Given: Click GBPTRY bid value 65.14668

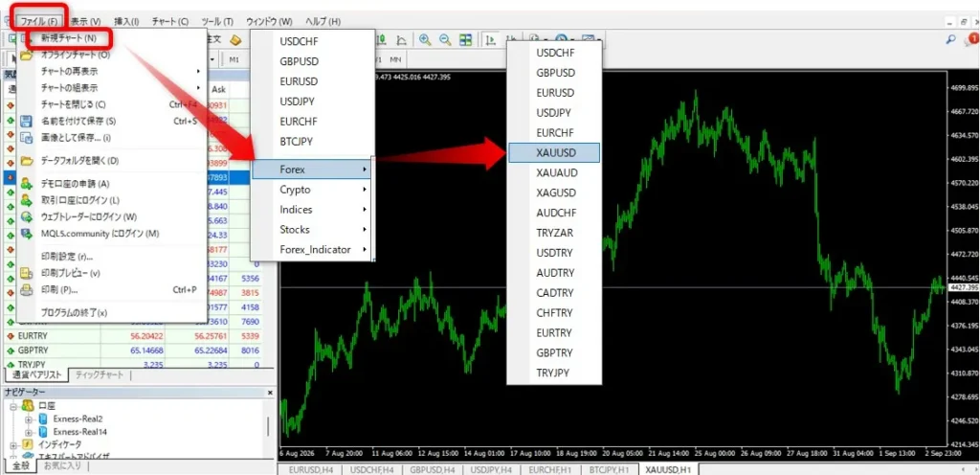Looking at the screenshot, I should click(x=145, y=351).
